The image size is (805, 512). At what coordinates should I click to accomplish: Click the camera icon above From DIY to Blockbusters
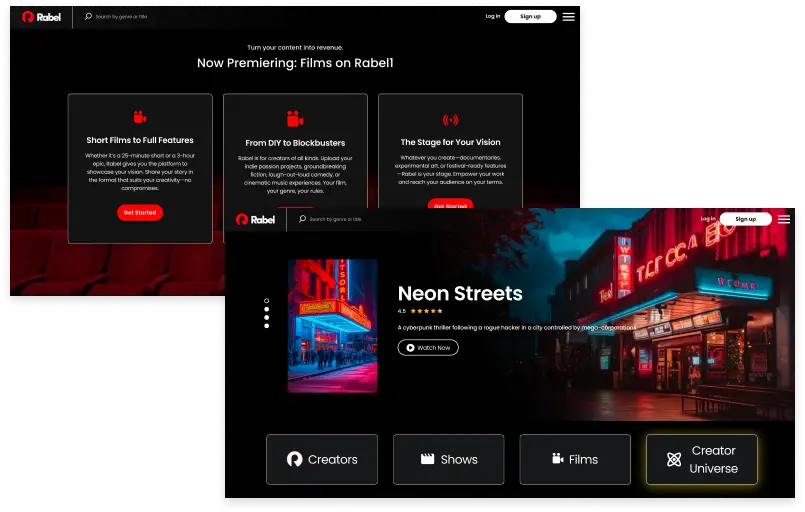coord(295,119)
